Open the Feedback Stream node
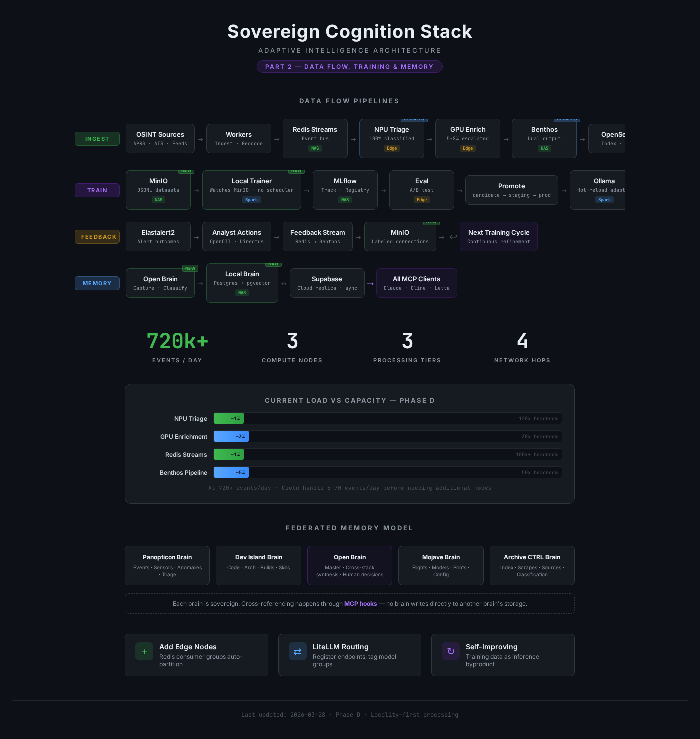This screenshot has width=700, height=739. coord(318,237)
